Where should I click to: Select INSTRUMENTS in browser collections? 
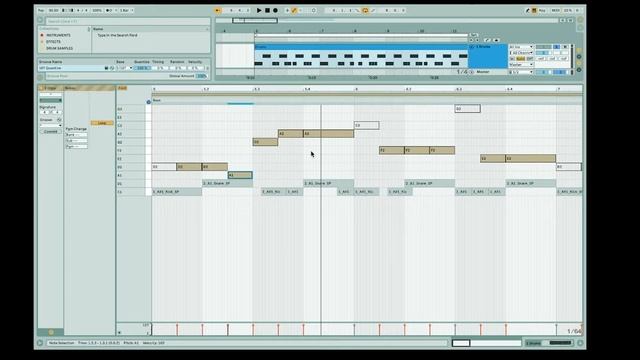pyautogui.click(x=58, y=36)
